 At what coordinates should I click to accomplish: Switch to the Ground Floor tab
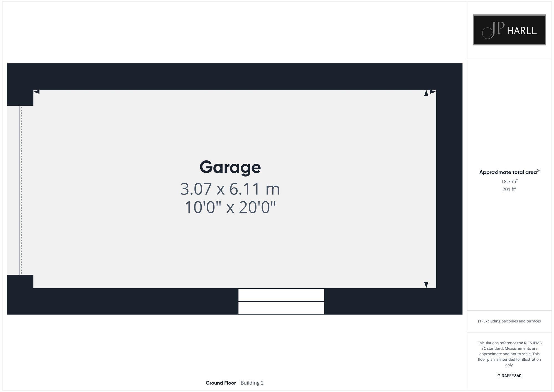point(221,383)
